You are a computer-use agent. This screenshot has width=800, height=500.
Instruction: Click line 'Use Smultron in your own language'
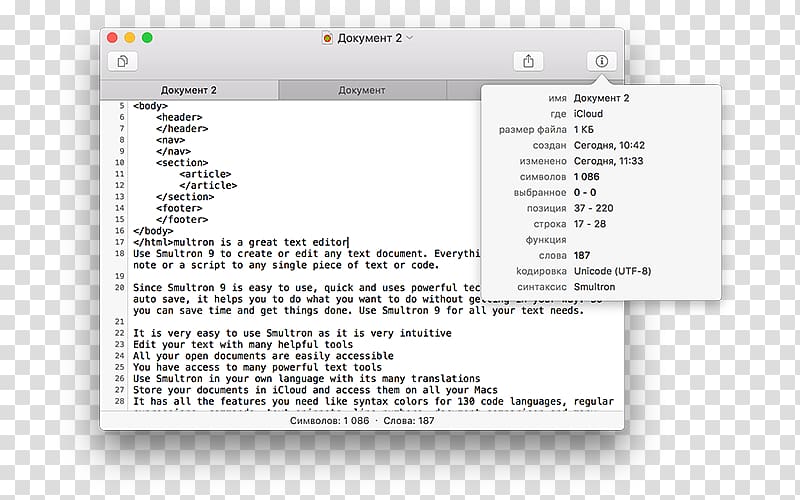coord(307,379)
